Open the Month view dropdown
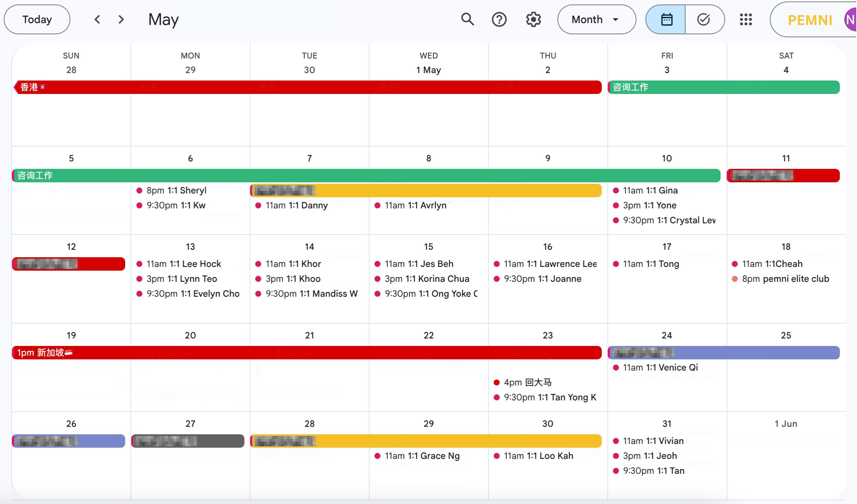This screenshot has height=504, width=857. (x=596, y=19)
